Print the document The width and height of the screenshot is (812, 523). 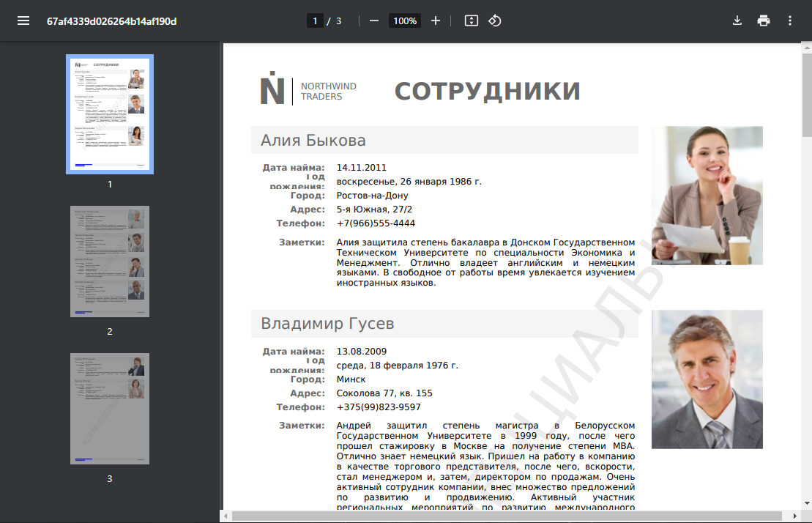click(x=764, y=21)
